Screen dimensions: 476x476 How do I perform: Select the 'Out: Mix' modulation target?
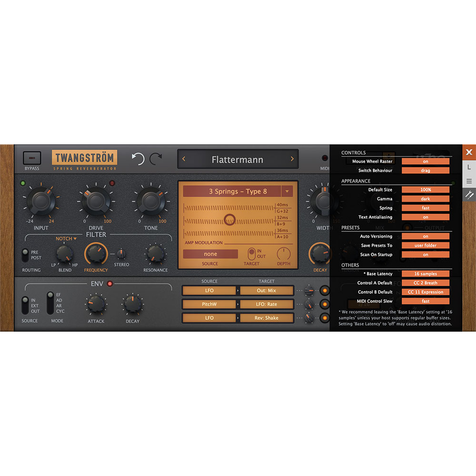pos(266,291)
